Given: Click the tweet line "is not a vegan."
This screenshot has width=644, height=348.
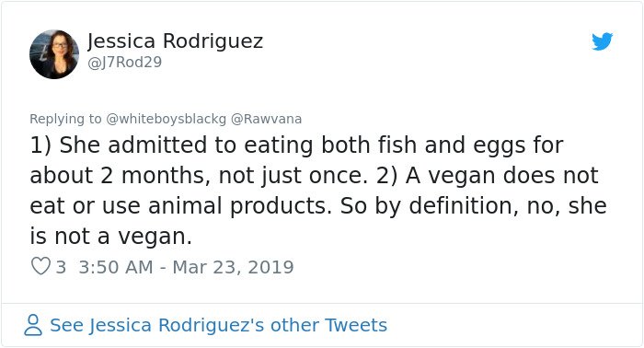Looking at the screenshot, I should (x=111, y=237).
